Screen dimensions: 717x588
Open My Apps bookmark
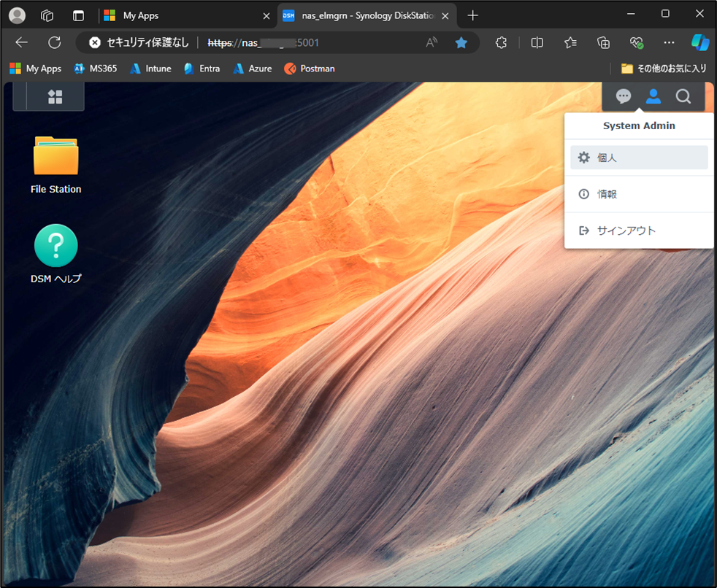36,69
